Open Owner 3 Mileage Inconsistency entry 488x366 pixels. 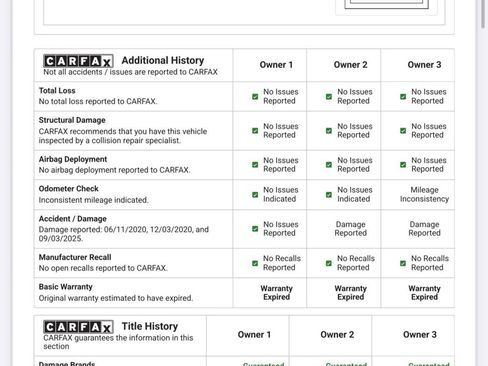(424, 194)
